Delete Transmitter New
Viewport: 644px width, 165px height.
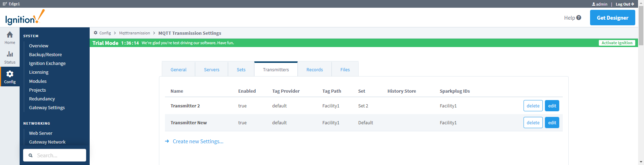(533, 123)
